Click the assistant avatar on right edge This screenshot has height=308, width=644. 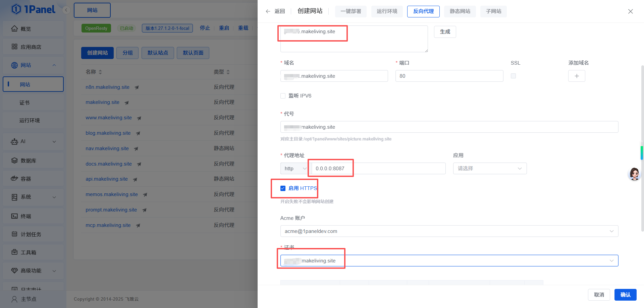click(x=634, y=174)
